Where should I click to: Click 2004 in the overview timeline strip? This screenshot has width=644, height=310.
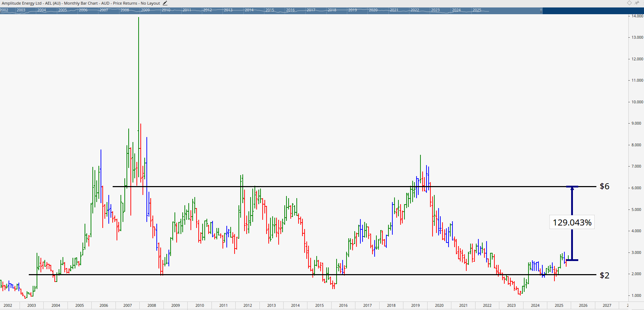click(x=42, y=10)
